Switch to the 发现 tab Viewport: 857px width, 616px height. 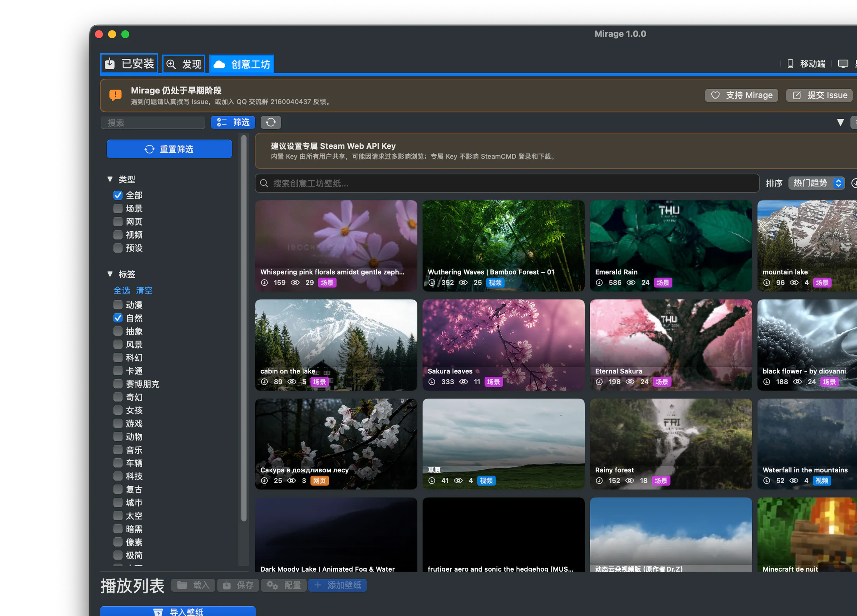(x=183, y=64)
